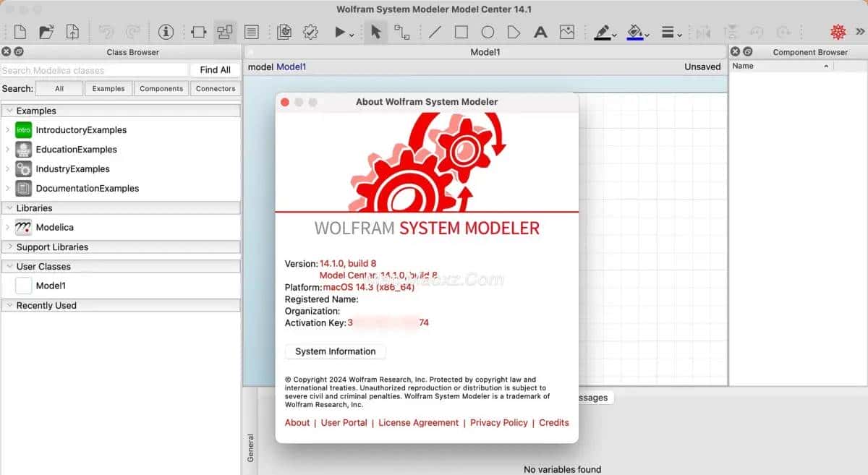Screen dimensions: 868x475
Task: Open the Simulate button dropdown arrow
Action: (352, 34)
